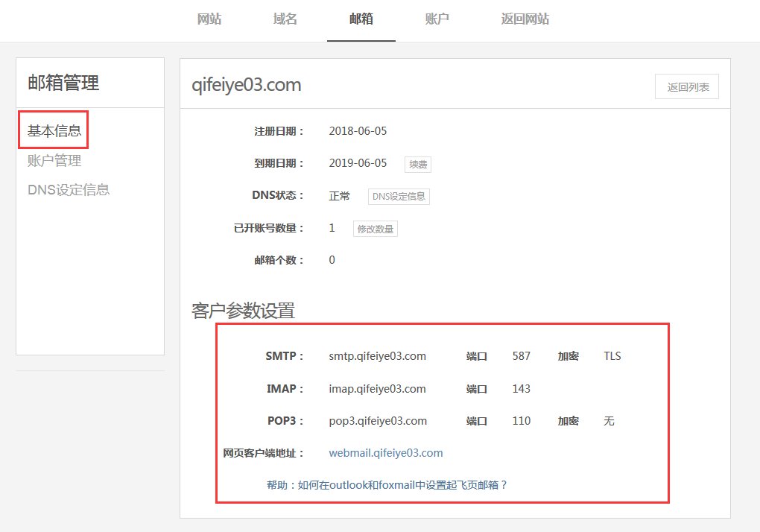Click the 续费 renew button
The height and width of the screenshot is (532, 760).
click(418, 164)
